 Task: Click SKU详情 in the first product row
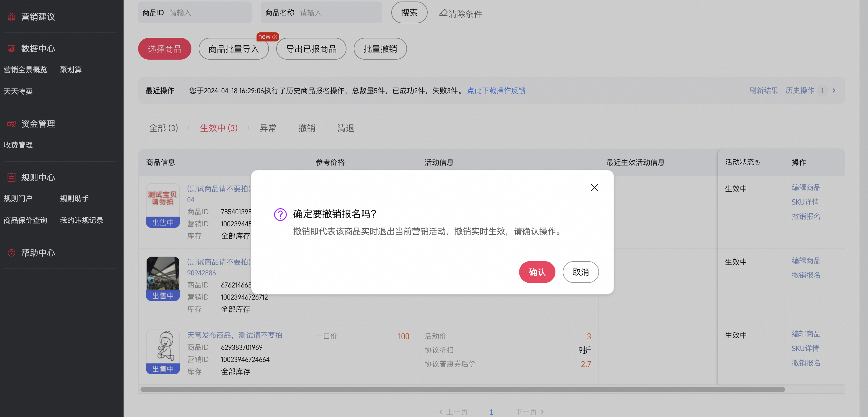(805, 202)
